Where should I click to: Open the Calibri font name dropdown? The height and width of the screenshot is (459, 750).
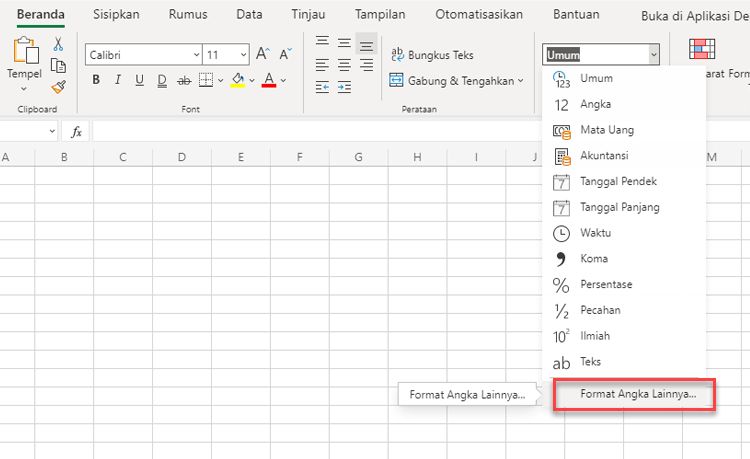pos(196,55)
